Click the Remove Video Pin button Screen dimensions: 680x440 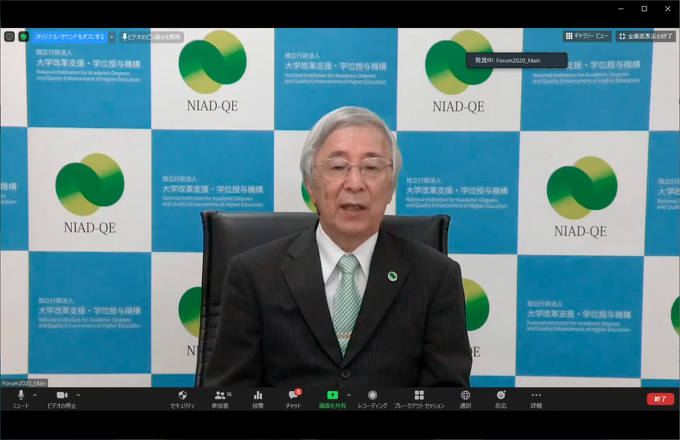[151, 36]
